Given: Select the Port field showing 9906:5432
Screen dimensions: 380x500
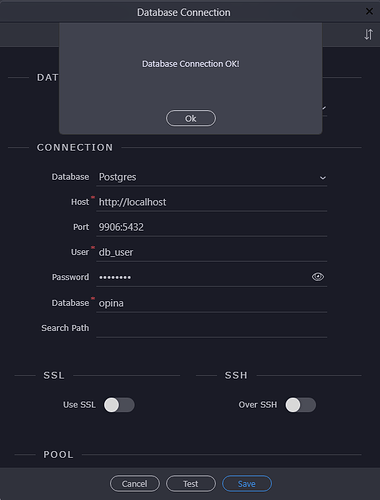Looking at the screenshot, I should (212, 227).
